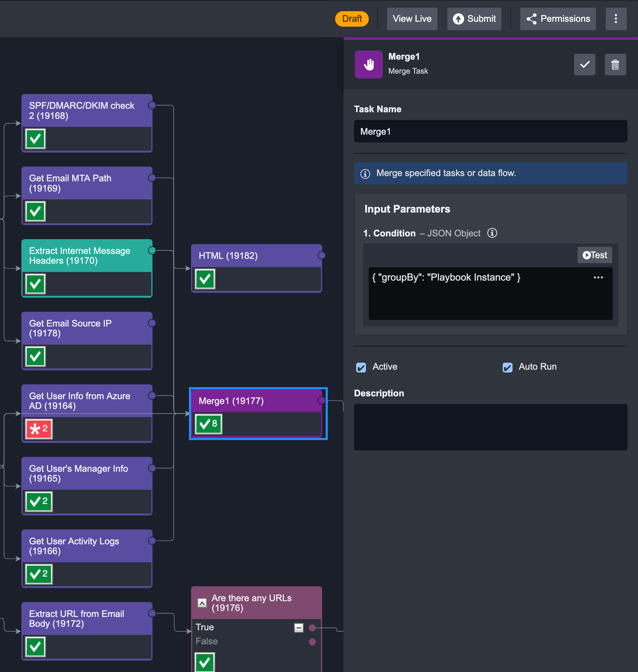Viewport: 638px width, 672px height.
Task: Uncheck the Active checkbox
Action: pos(361,367)
